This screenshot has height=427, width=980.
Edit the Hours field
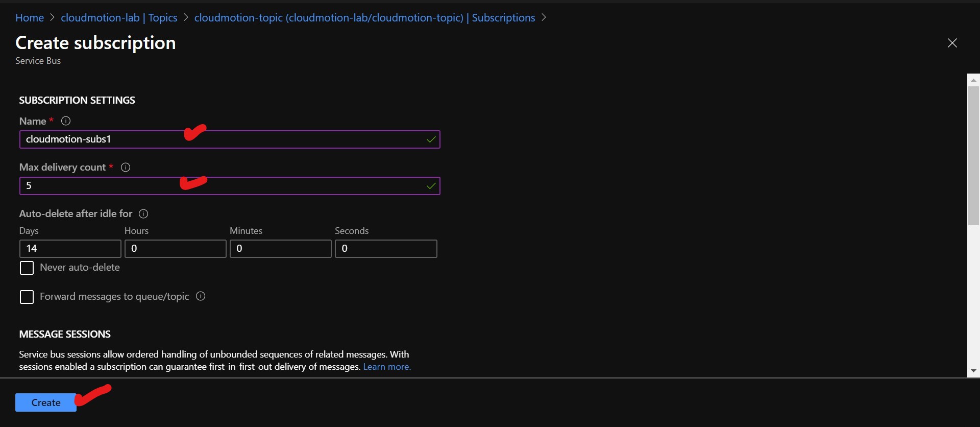click(176, 249)
